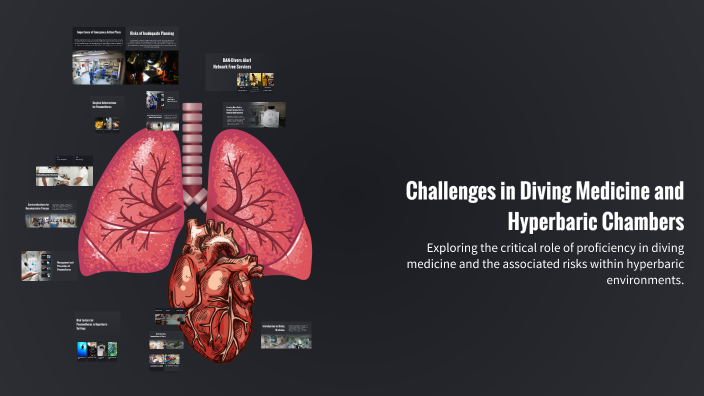
Task: Open the 'Risk Factors for Pneumothorax' slide
Action: pos(97,336)
